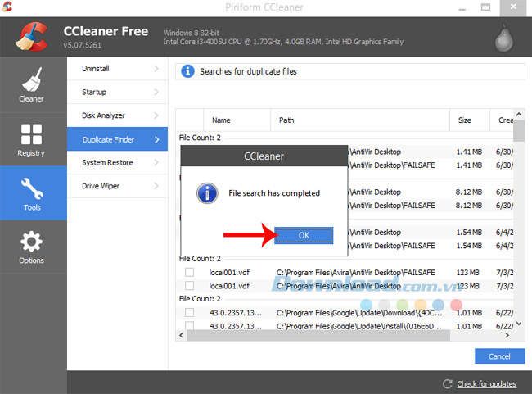Viewport: 532px width, 394px height.
Task: Open the Uninstall tool menu item
Action: click(117, 69)
